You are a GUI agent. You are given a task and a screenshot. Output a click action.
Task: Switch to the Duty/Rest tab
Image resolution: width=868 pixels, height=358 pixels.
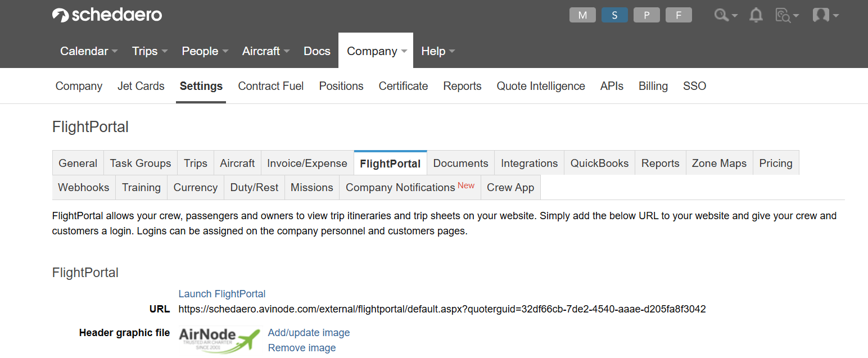point(255,187)
